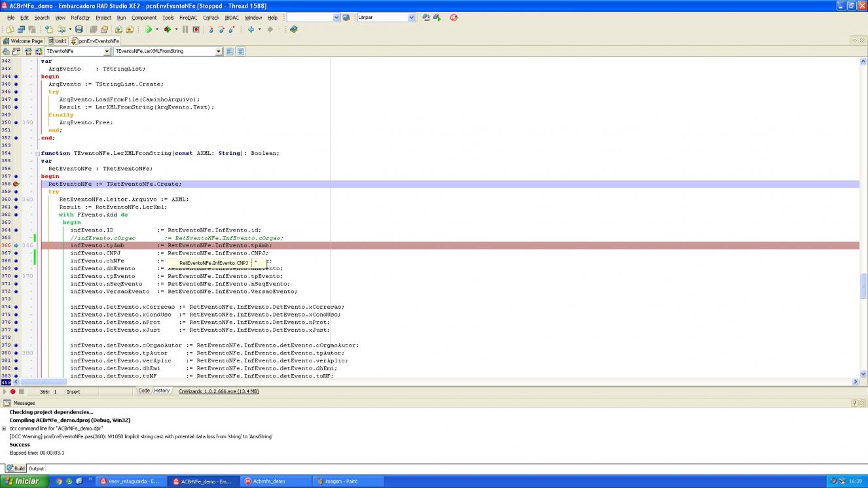Screen dimensions: 868x488
Task: Open the TEventoNFe.LerXMLFromString method dropdown
Action: coord(219,51)
